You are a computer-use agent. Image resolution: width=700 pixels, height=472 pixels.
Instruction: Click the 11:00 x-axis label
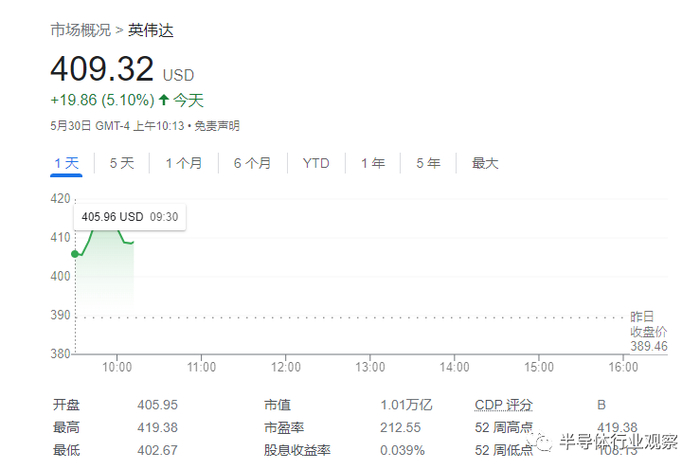(201, 367)
